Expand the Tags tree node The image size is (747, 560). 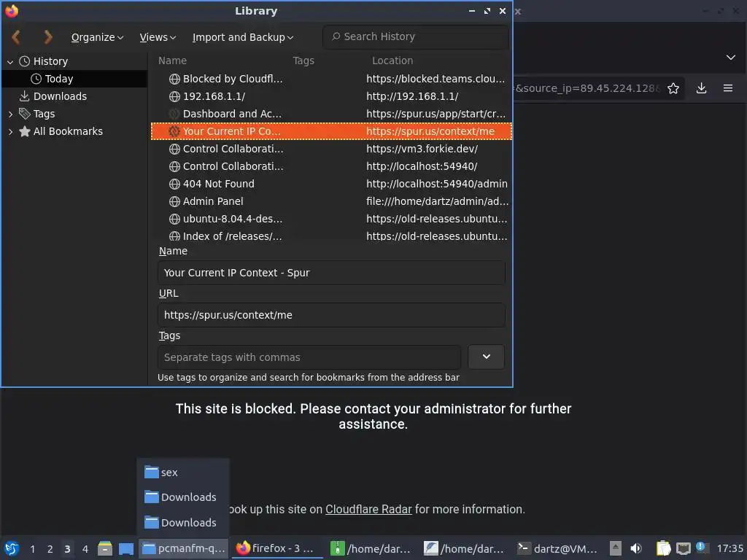click(x=10, y=114)
